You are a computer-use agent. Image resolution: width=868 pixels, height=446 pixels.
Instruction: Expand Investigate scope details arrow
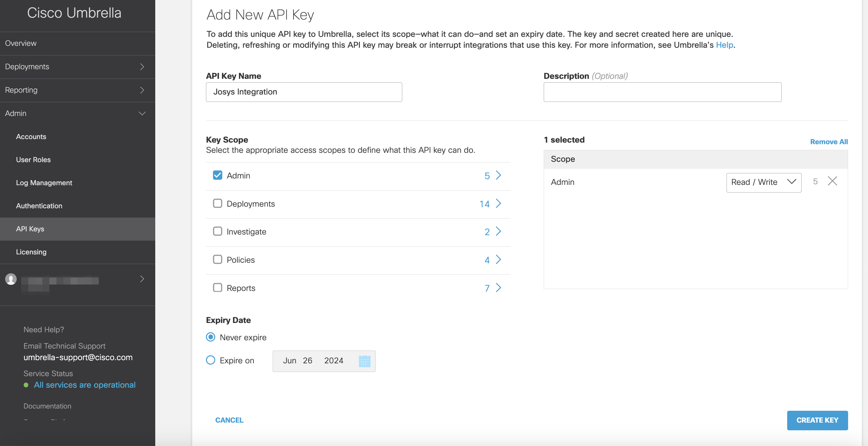point(498,232)
